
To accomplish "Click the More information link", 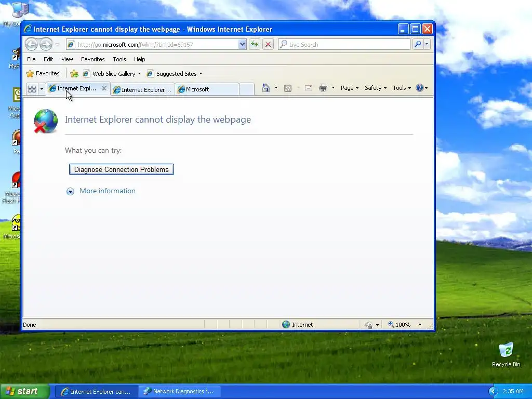I will coord(107,191).
